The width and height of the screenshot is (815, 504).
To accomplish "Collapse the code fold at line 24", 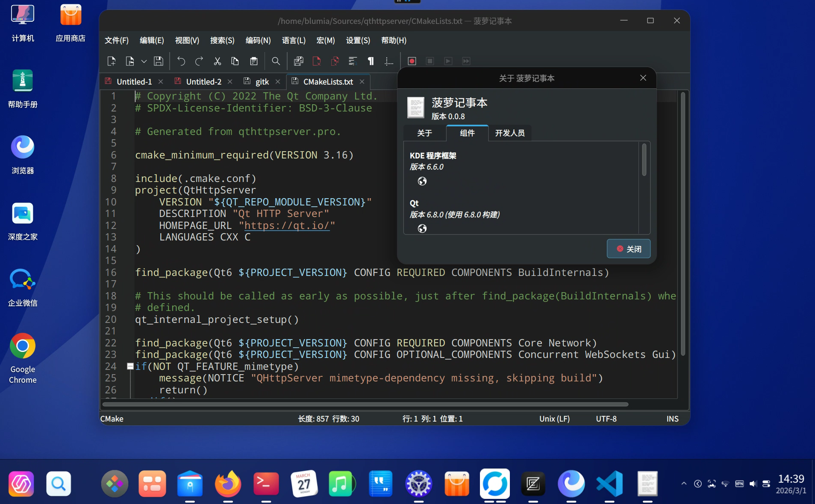I will coord(130,366).
